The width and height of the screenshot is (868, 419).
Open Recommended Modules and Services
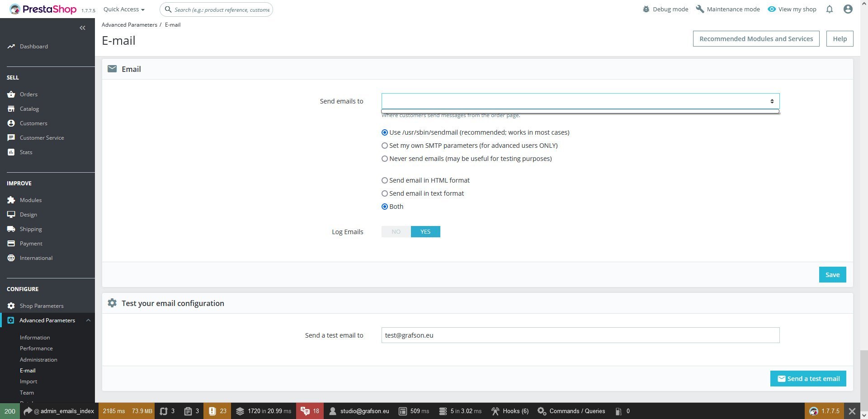click(x=756, y=39)
